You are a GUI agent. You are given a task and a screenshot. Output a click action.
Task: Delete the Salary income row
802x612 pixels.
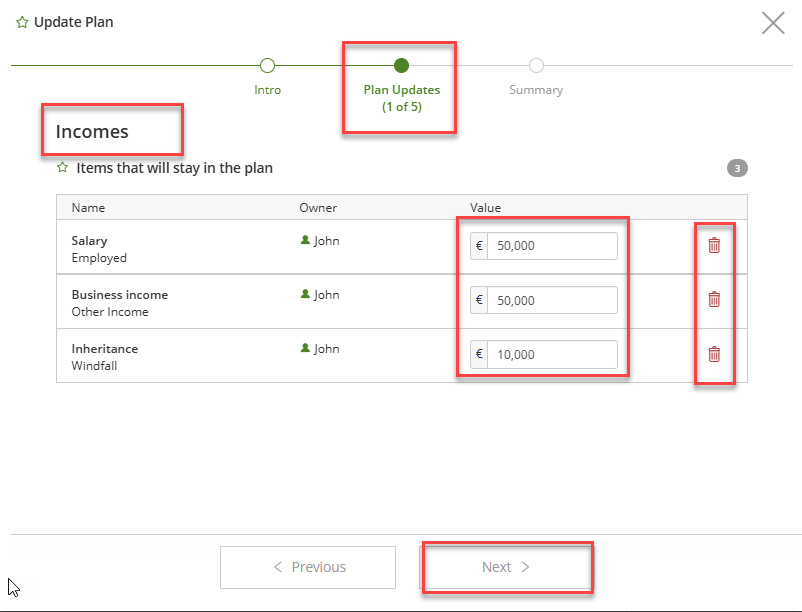714,245
